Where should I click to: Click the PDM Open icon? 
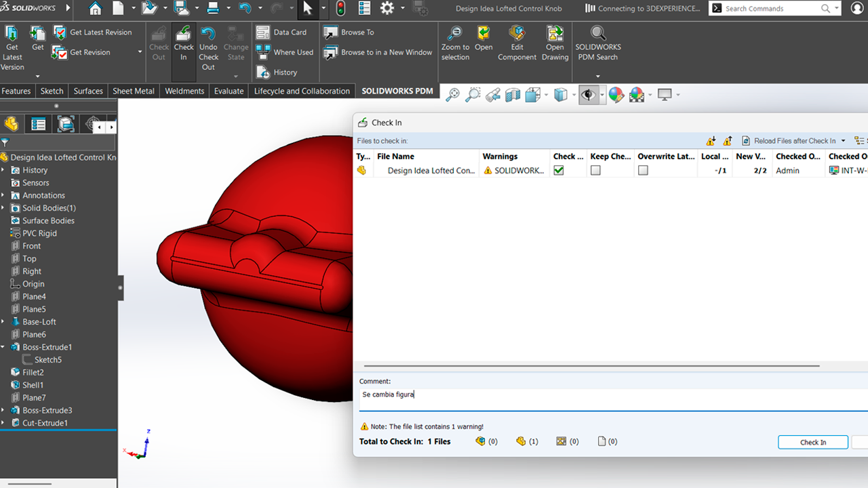(x=484, y=39)
